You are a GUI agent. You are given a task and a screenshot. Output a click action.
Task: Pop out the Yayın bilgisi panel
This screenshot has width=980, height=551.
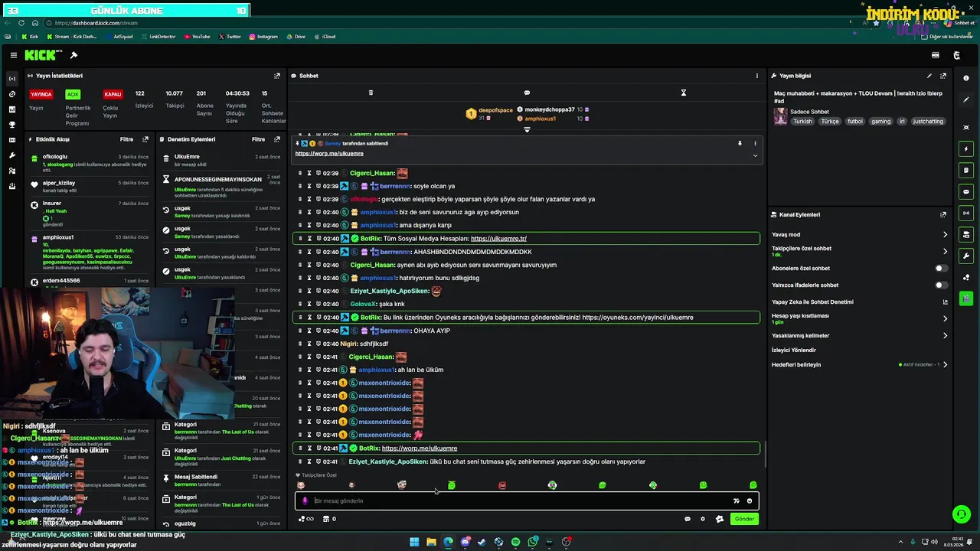click(x=943, y=76)
